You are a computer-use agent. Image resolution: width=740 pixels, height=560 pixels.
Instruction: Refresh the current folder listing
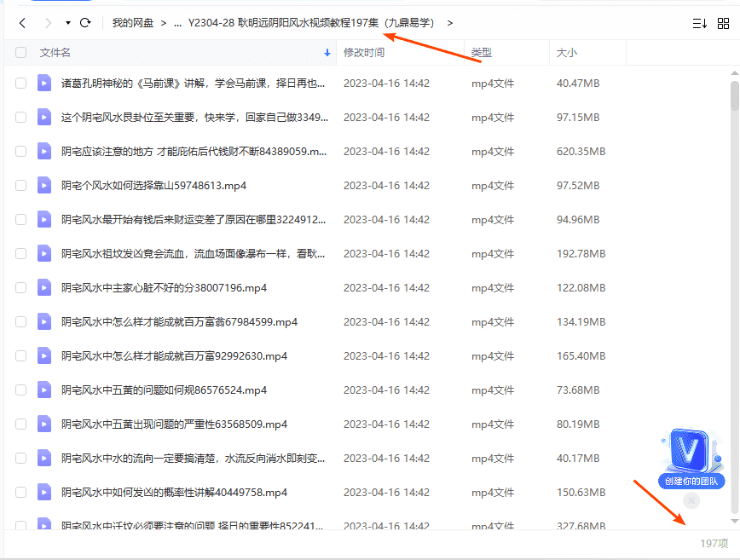(85, 23)
